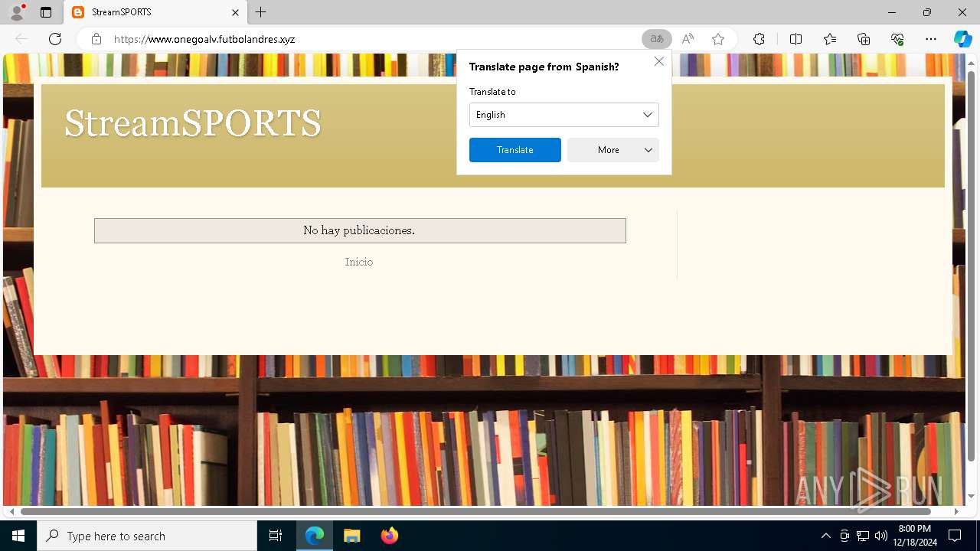Launch Firefox from the taskbar
Viewport: 980px width, 551px height.
tap(390, 536)
